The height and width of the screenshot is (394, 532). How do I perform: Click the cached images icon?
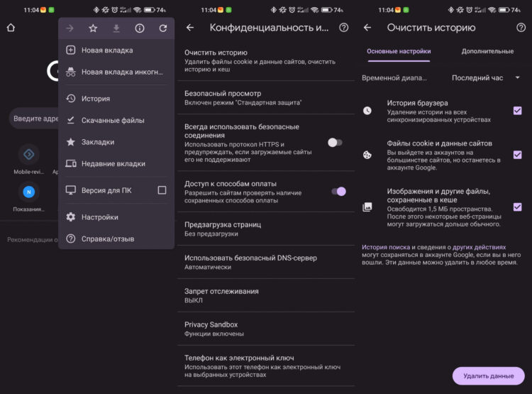(367, 207)
